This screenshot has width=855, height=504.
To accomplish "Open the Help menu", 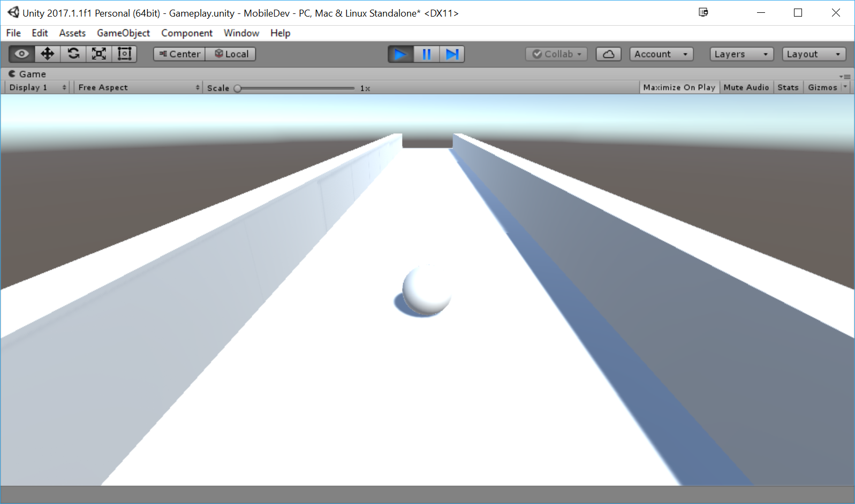I will (280, 33).
